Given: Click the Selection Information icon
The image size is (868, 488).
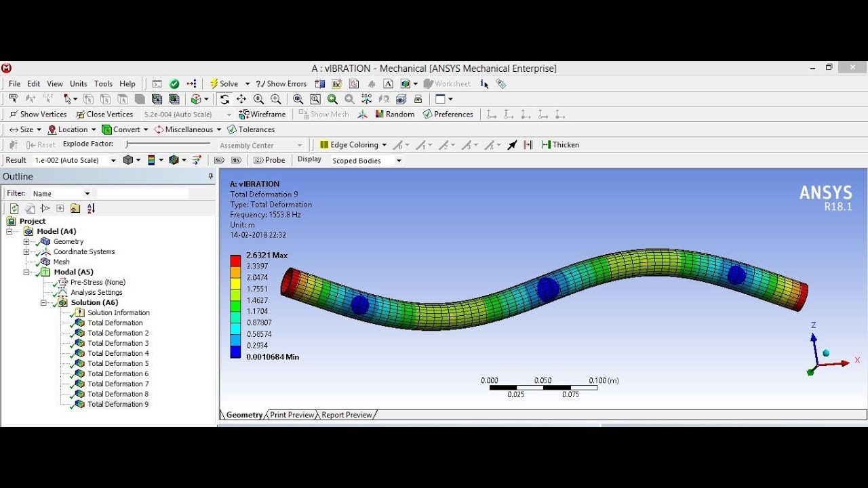Looking at the screenshot, I should [484, 84].
